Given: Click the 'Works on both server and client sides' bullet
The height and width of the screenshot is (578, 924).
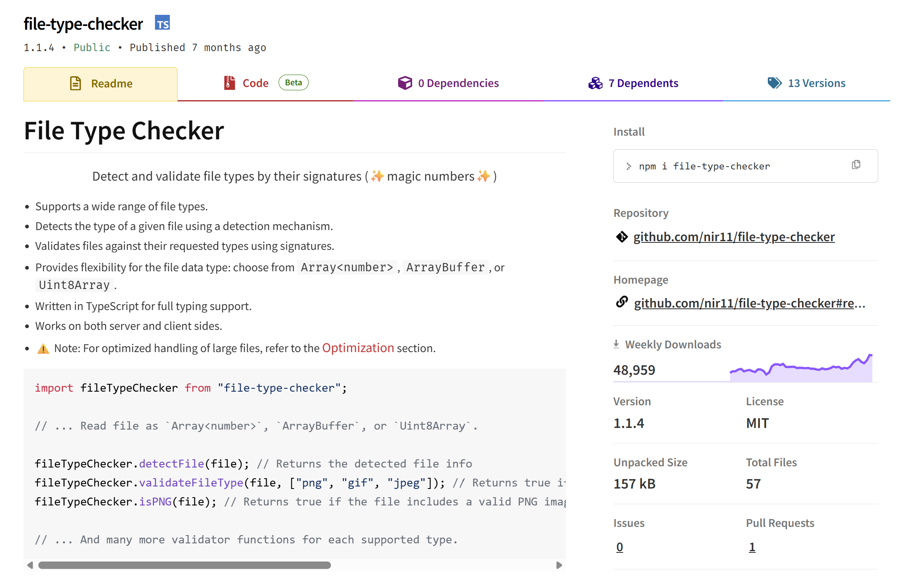Looking at the screenshot, I should (129, 326).
